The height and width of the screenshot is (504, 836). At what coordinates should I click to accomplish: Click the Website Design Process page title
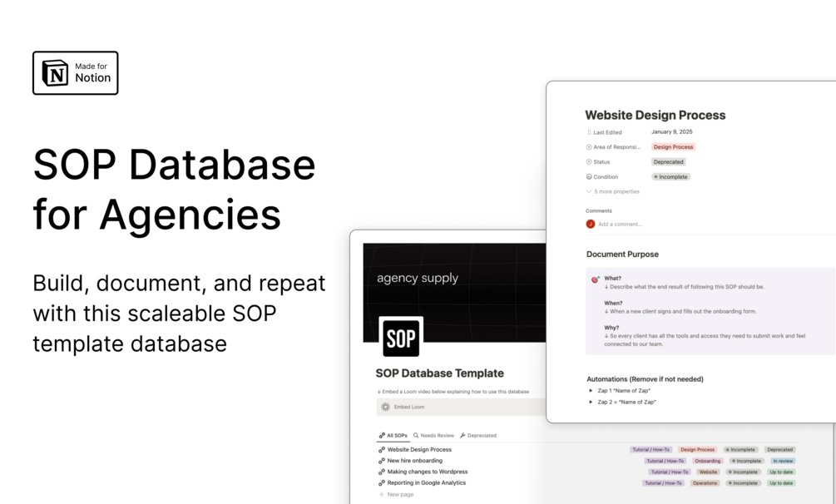(655, 116)
